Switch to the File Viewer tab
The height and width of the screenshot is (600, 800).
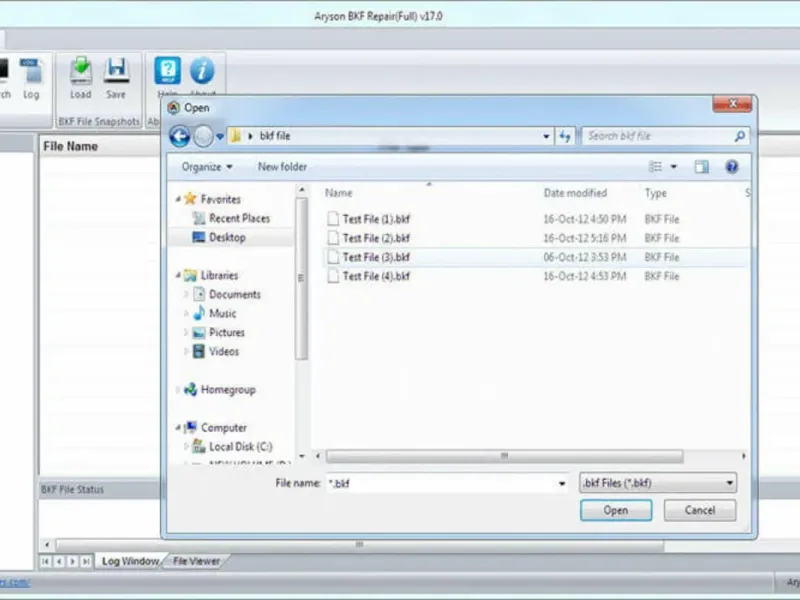[196, 561]
